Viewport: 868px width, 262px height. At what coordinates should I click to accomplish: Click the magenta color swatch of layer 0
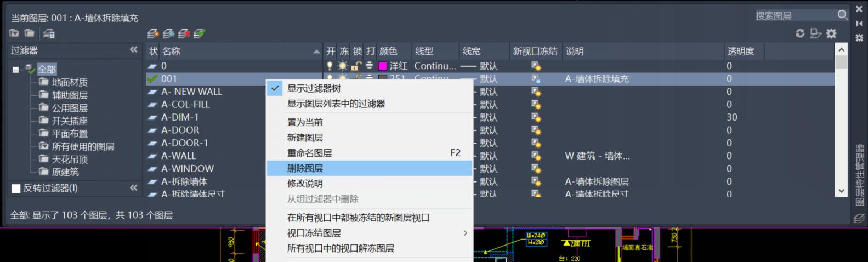click(383, 66)
